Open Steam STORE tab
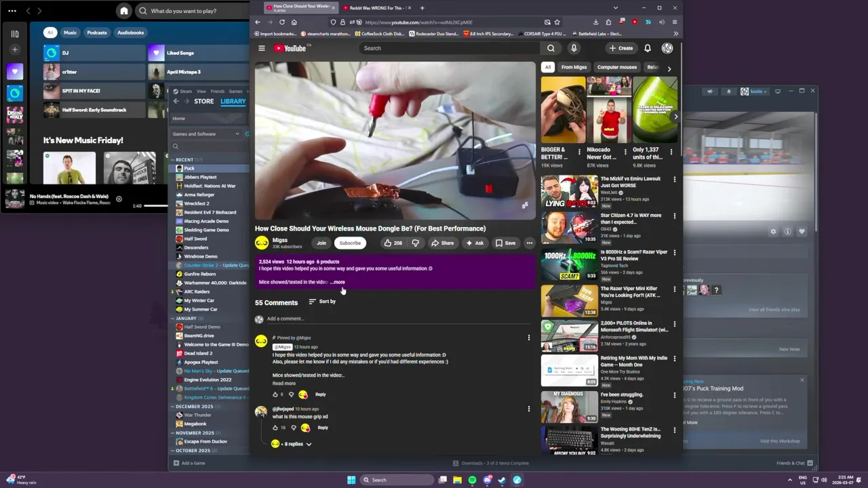 pyautogui.click(x=203, y=101)
